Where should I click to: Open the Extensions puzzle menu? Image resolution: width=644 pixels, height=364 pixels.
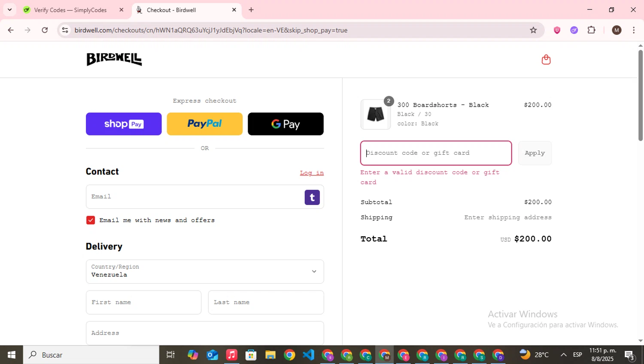tap(592, 30)
